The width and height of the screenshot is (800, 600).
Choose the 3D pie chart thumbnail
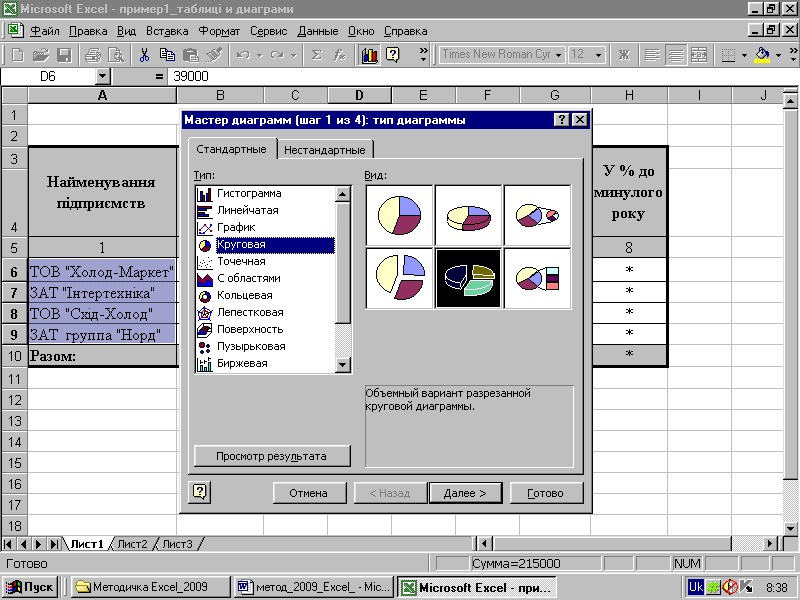[x=468, y=215]
